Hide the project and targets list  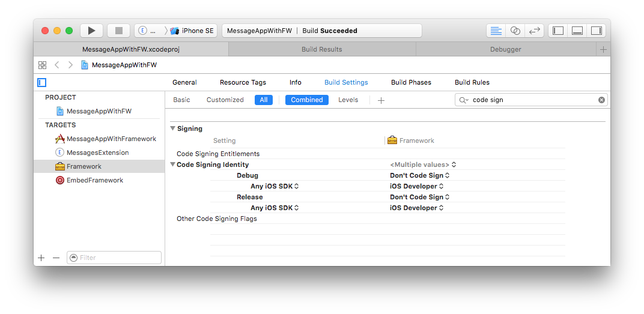(41, 82)
